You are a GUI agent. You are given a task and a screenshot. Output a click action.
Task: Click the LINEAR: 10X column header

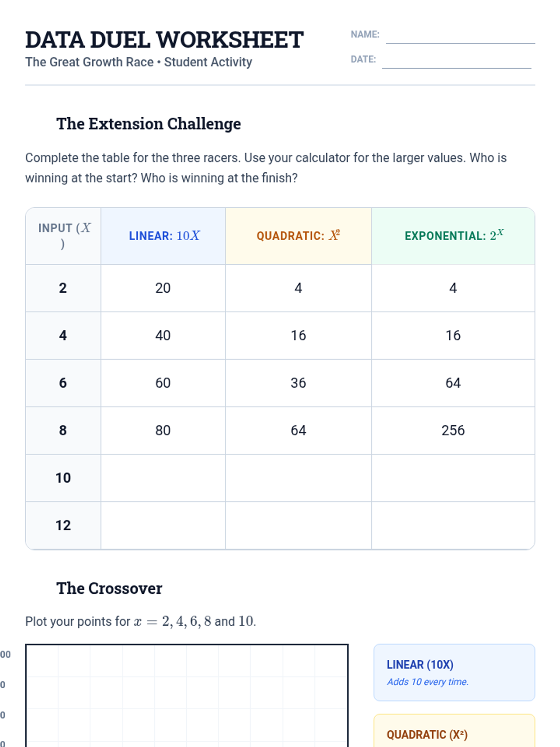point(164,236)
